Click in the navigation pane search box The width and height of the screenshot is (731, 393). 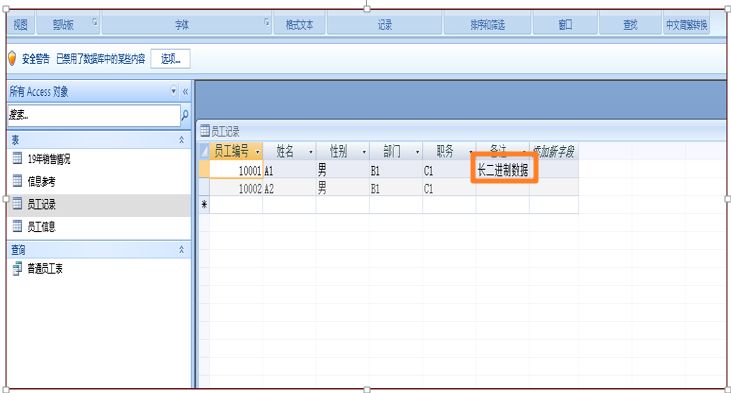pos(94,115)
